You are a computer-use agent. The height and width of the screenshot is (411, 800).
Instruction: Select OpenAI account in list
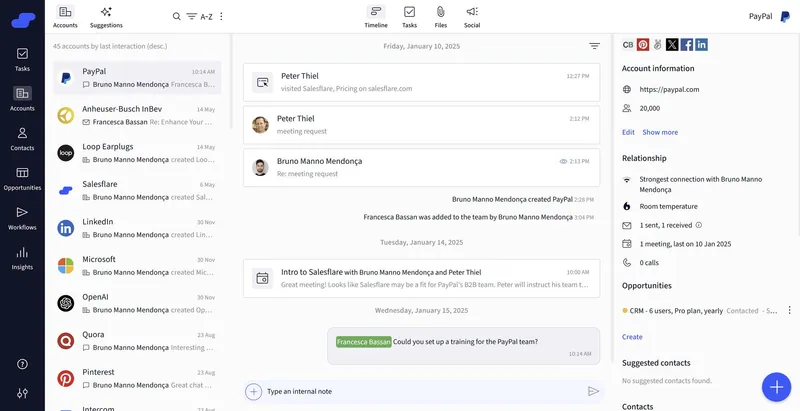click(x=137, y=303)
